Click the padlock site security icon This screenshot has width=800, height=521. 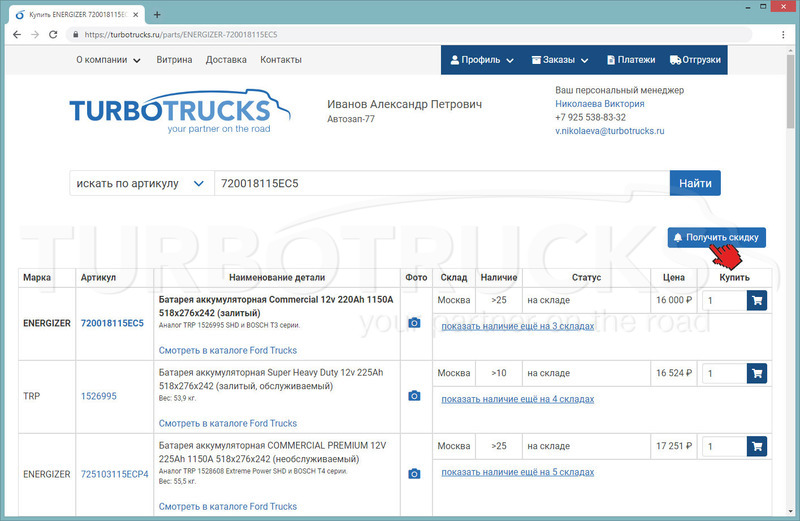click(76, 35)
